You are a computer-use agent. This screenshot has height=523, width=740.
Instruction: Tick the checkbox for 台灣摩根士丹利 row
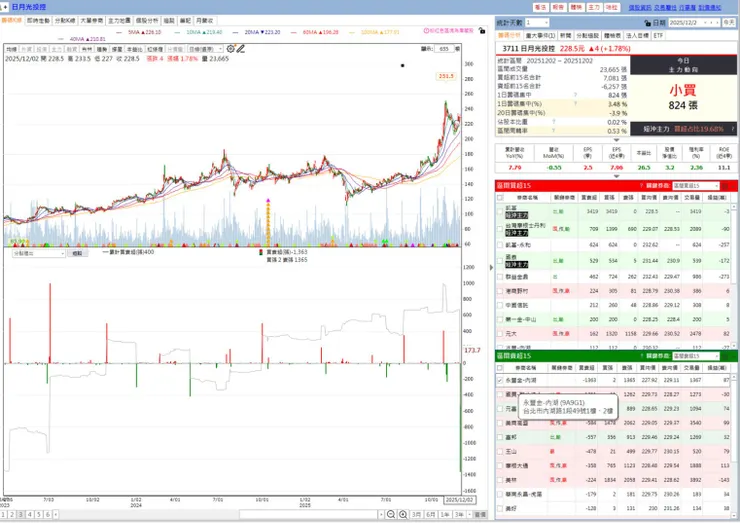pyautogui.click(x=500, y=229)
